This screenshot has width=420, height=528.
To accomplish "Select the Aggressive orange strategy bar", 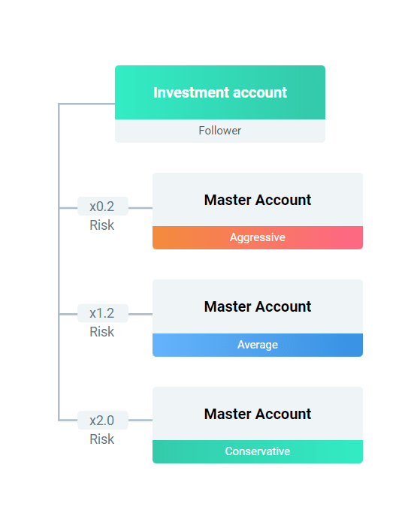I will tap(258, 237).
